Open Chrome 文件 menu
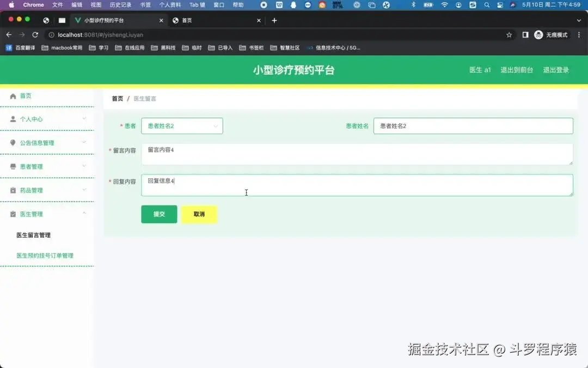 pyautogui.click(x=57, y=5)
